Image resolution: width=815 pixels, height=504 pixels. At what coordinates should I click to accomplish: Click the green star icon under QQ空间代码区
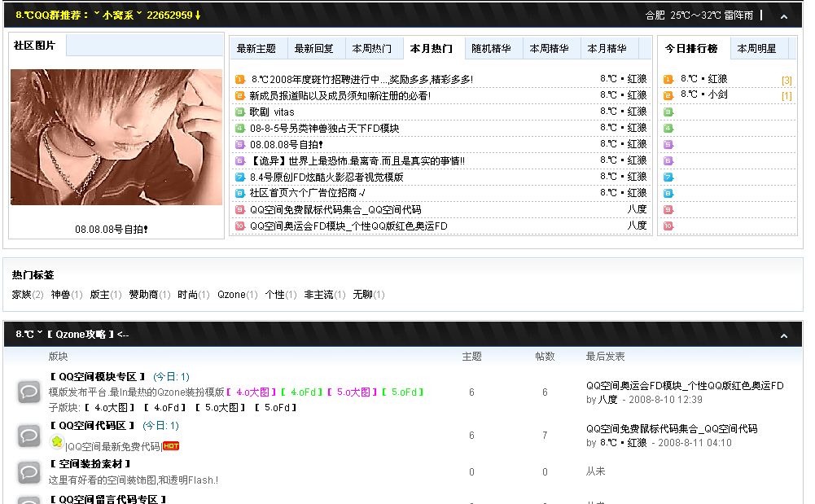[x=56, y=442]
